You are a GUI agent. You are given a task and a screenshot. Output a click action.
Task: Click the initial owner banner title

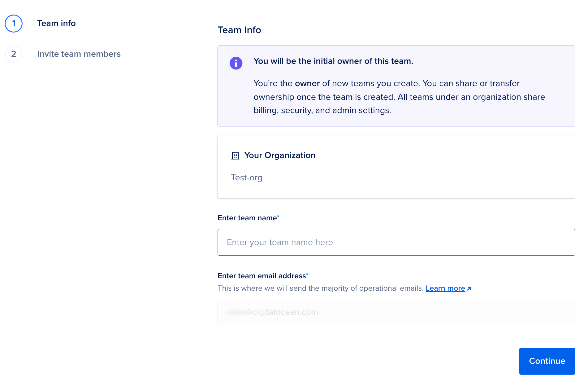(333, 61)
